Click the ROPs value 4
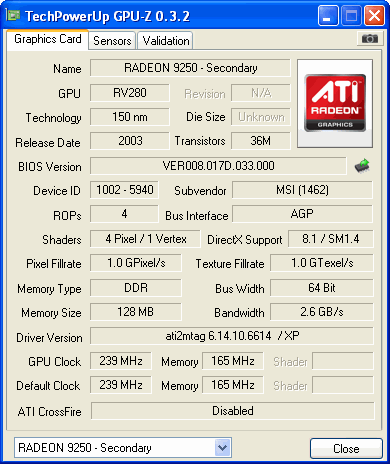The height and width of the screenshot is (464, 390). tap(124, 214)
